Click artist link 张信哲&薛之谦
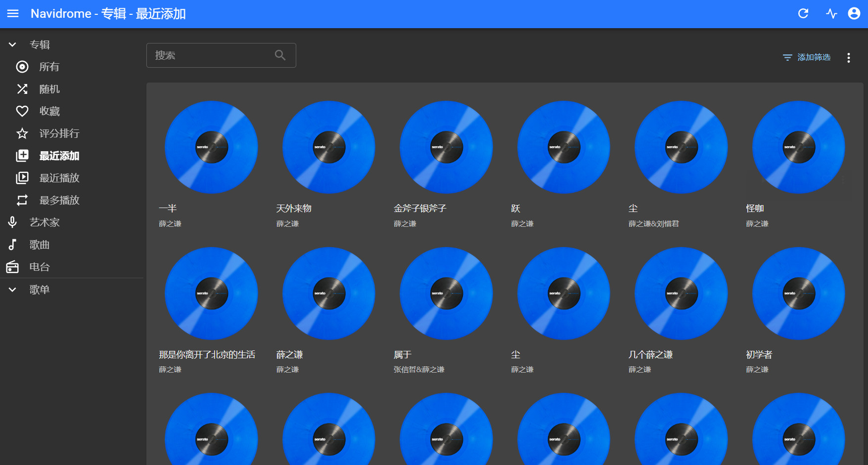 [x=419, y=370]
